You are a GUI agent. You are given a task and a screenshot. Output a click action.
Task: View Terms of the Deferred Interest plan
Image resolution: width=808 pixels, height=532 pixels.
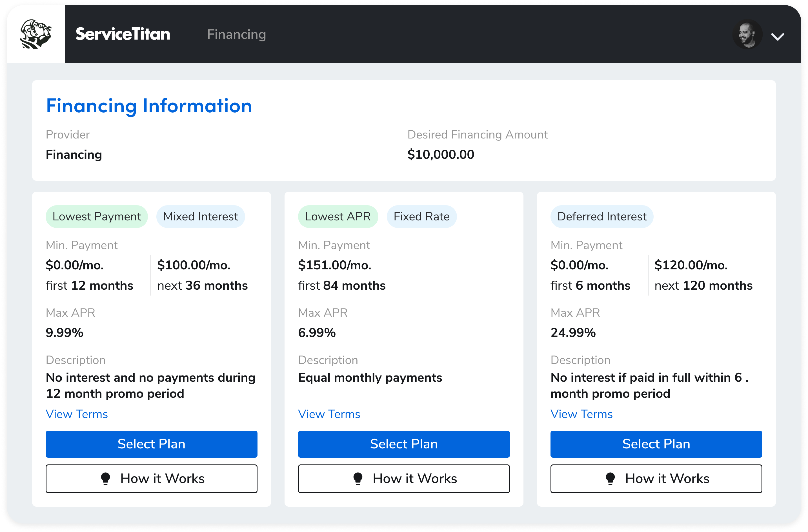581,414
